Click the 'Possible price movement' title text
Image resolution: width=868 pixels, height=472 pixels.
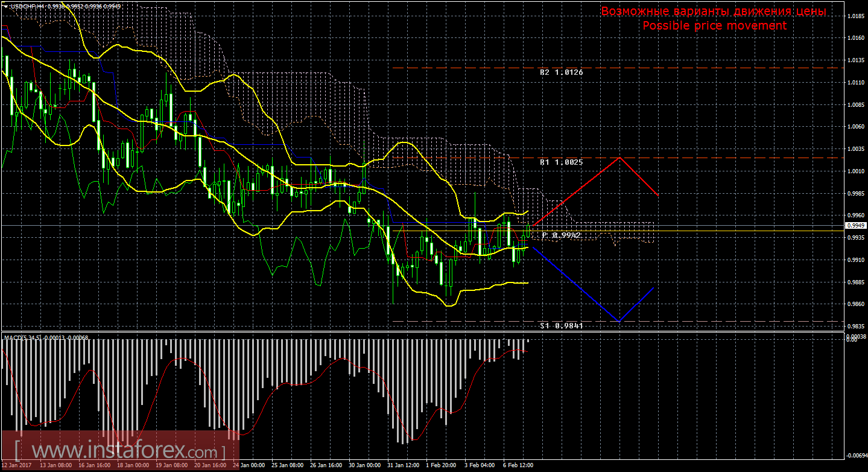click(714, 25)
